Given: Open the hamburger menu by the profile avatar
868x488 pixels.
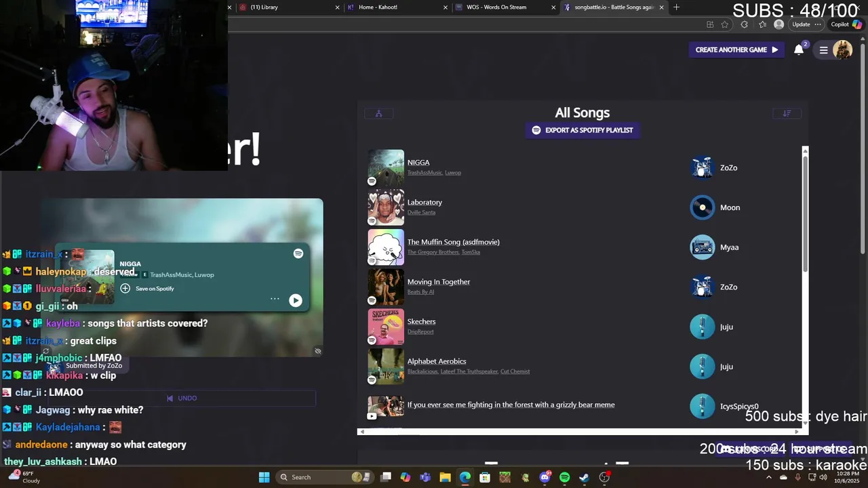Looking at the screenshot, I should tap(823, 49).
